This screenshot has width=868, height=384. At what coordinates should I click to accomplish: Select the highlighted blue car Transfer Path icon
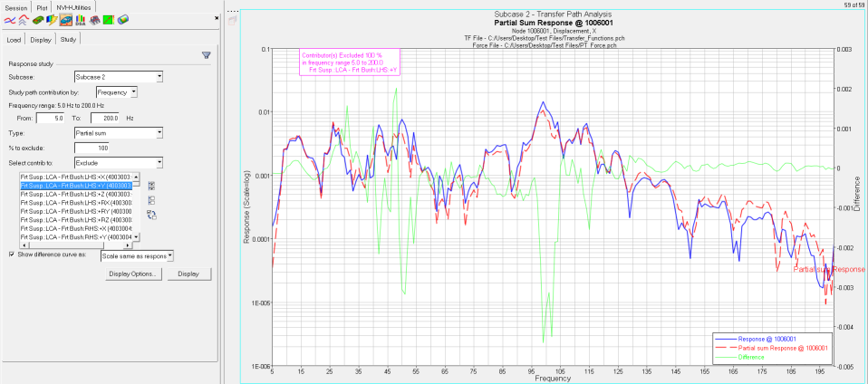coord(66,21)
